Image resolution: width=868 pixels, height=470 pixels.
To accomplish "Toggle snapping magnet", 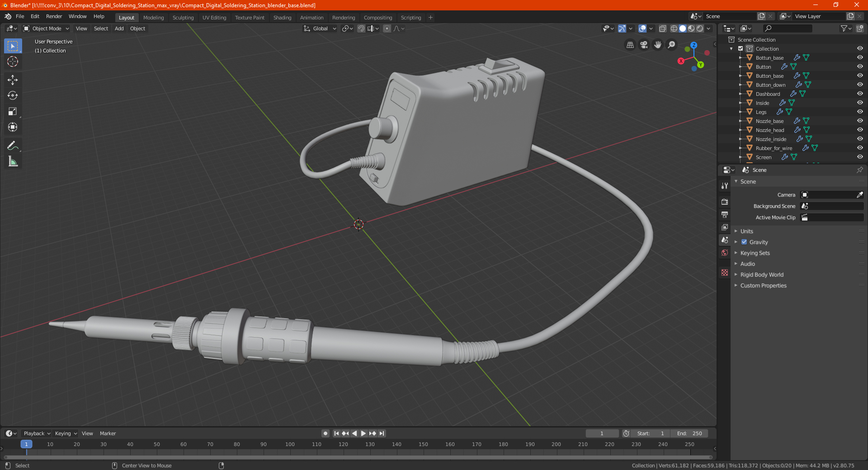I will pyautogui.click(x=361, y=28).
